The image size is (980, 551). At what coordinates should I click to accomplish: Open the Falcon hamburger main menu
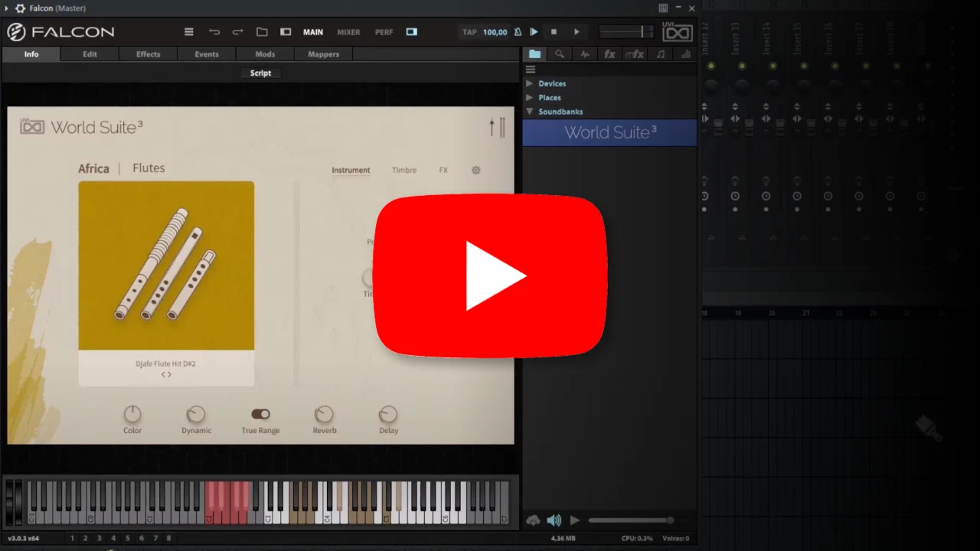coord(189,32)
